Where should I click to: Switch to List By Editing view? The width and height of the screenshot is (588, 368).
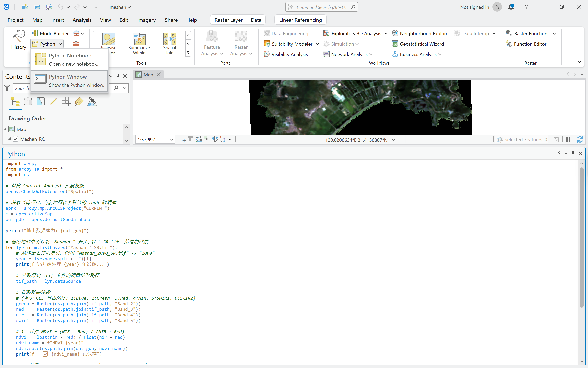(x=53, y=101)
